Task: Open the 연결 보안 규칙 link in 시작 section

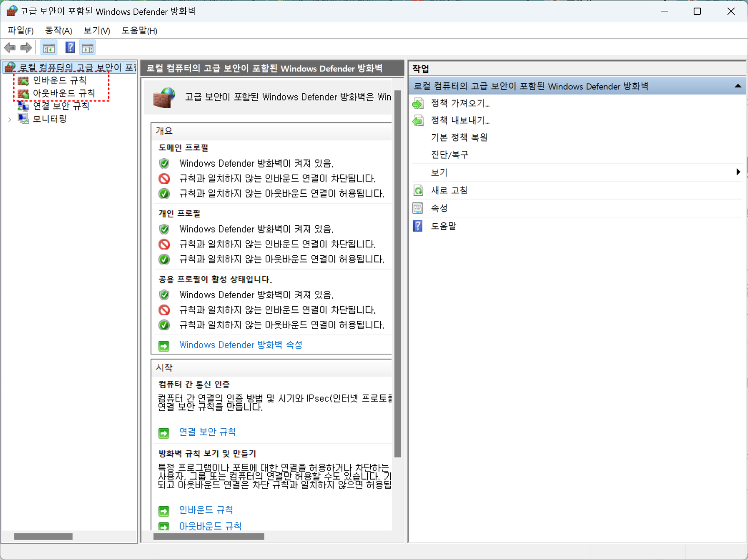Action: [x=207, y=432]
